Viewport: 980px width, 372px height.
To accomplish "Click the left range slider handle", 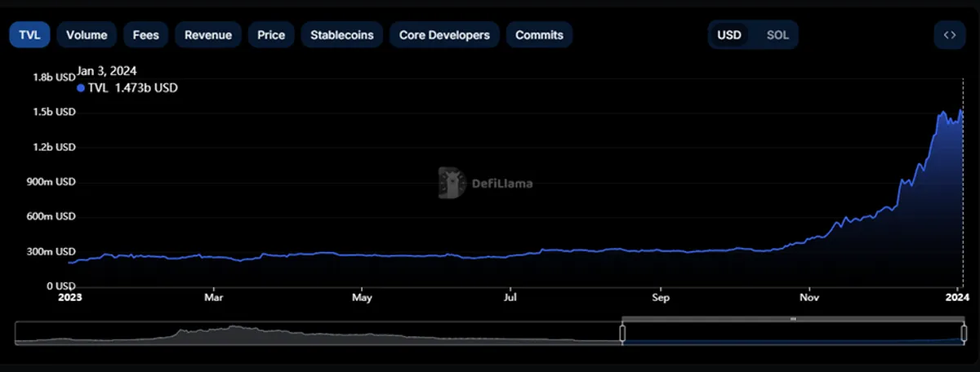I will tap(622, 333).
